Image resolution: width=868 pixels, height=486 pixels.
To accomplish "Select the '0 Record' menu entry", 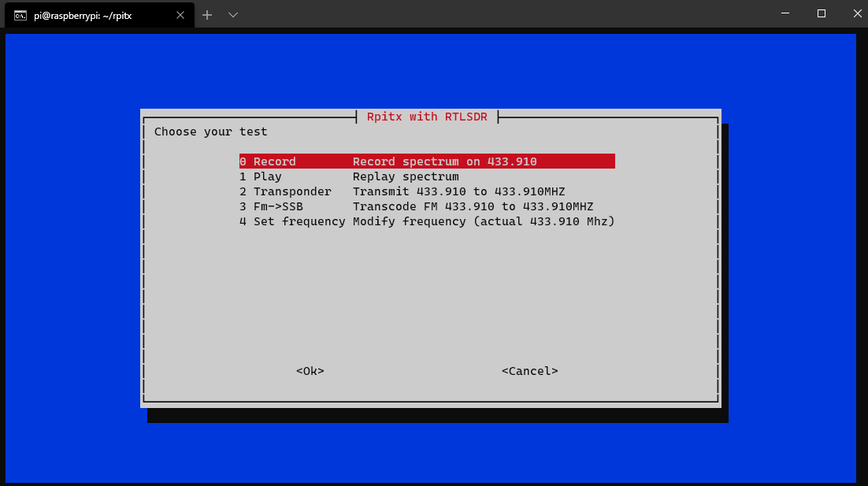I will click(427, 161).
